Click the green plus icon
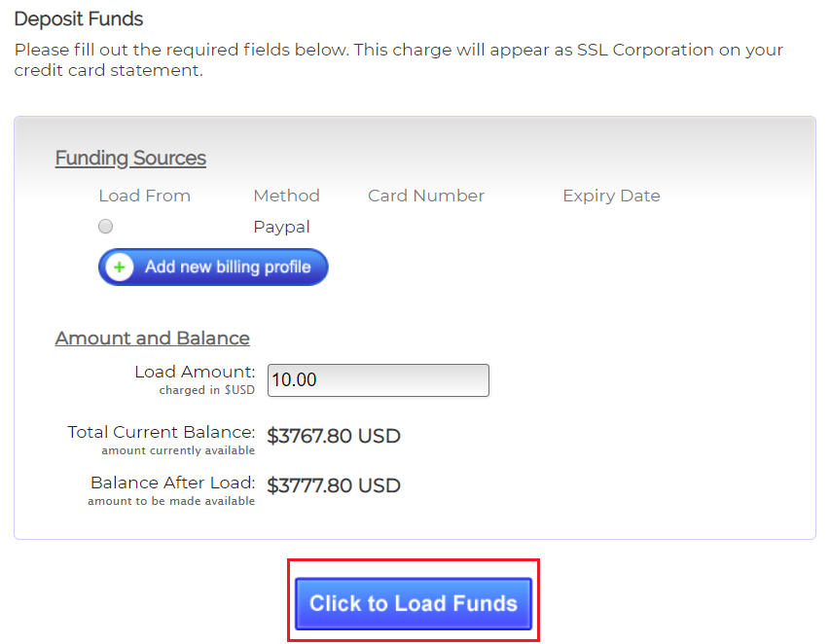The image size is (830, 644). [x=120, y=268]
